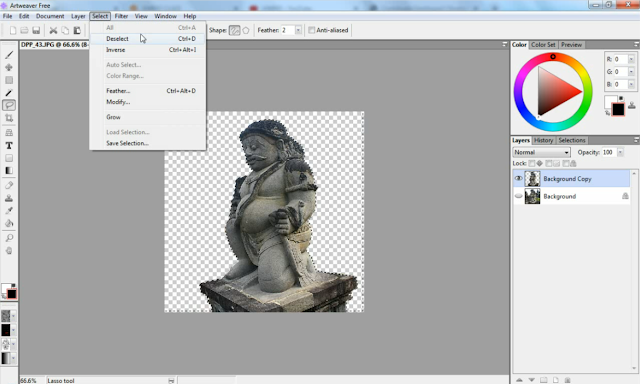
Task: Select the Lasso tool in toolbox
Action: (x=9, y=105)
